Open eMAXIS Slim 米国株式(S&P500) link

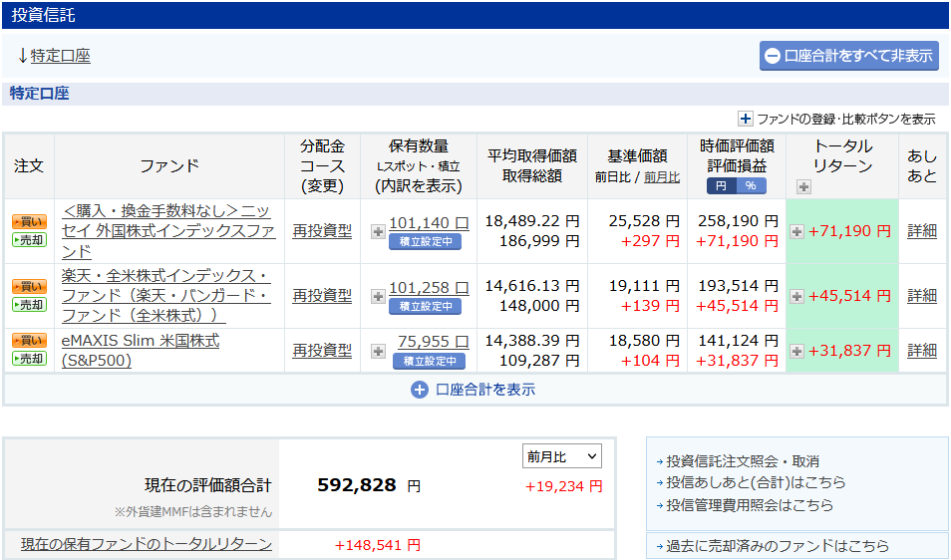coord(141,351)
